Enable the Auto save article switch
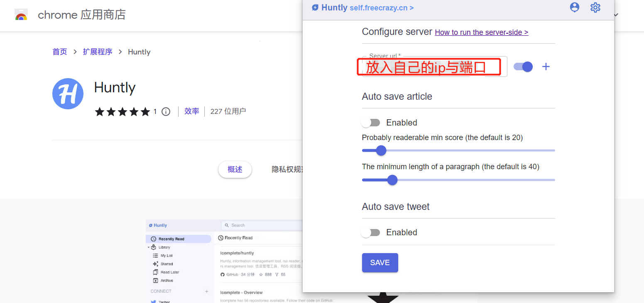 coord(370,123)
